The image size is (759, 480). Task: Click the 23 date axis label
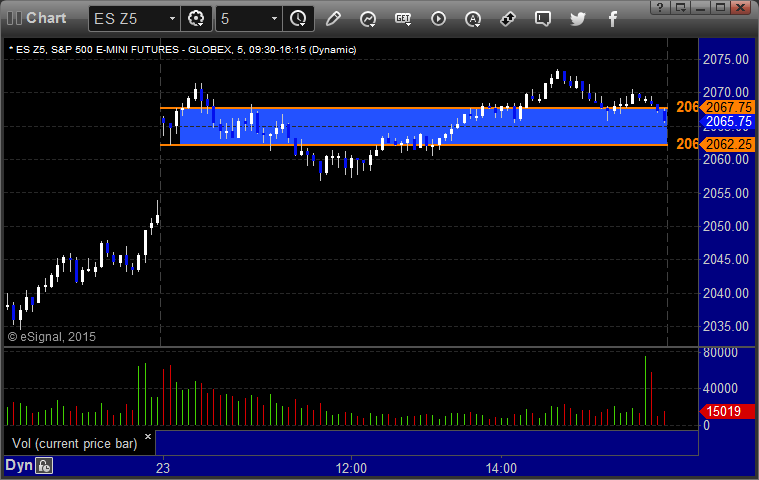[163, 468]
